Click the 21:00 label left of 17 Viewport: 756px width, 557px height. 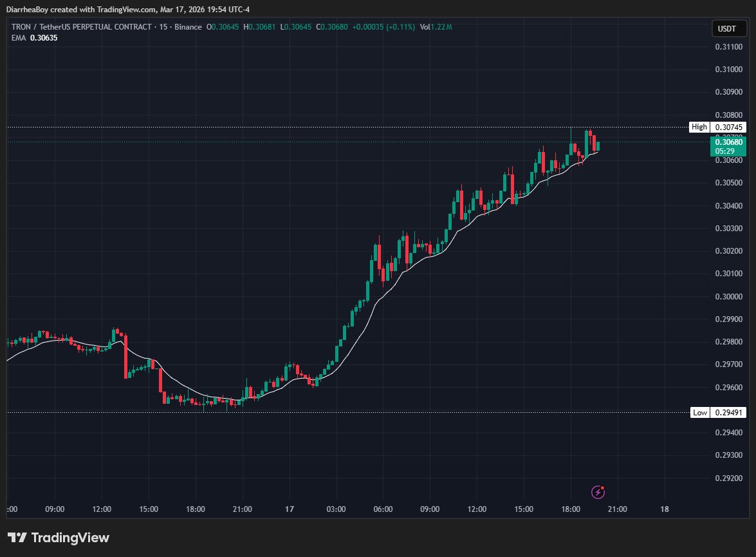click(242, 509)
